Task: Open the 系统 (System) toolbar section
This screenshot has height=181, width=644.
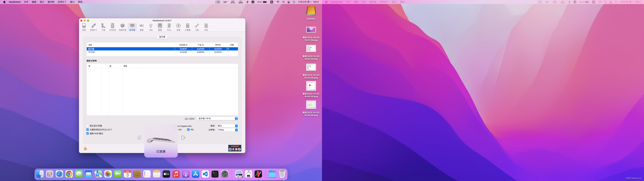Action: click(84, 27)
